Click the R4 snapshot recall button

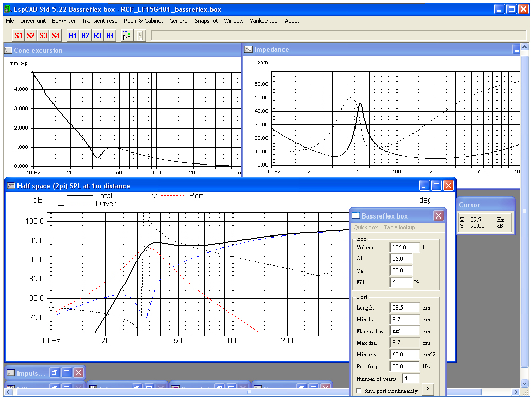tap(110, 35)
